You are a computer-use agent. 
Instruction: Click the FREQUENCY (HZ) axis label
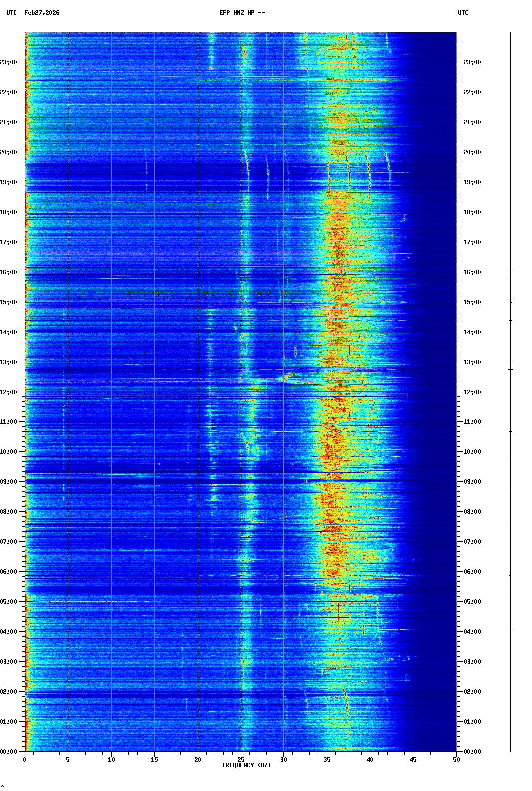[x=246, y=765]
